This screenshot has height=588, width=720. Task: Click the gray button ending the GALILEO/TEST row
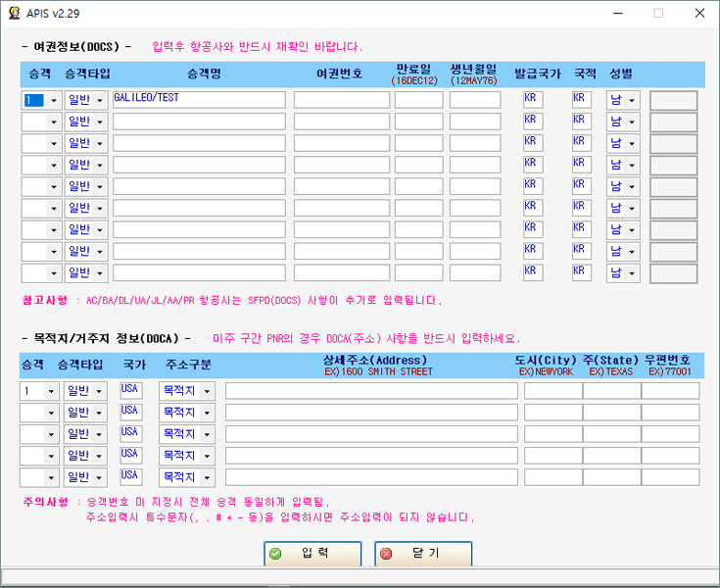[674, 101]
